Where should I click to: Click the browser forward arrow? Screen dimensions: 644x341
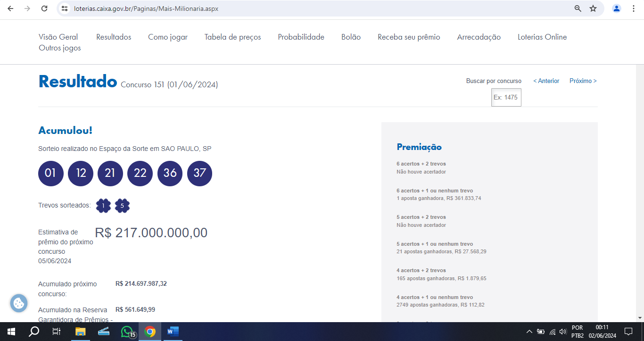pos(27,8)
